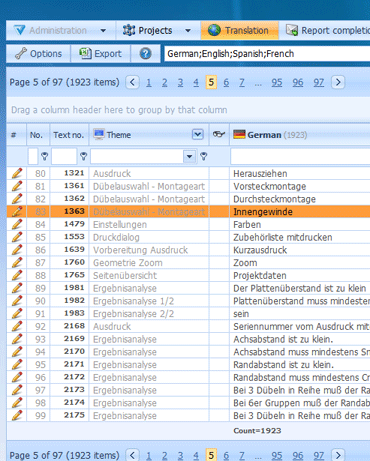Go to page 1 in top pager
370x461 pixels.
[149, 82]
